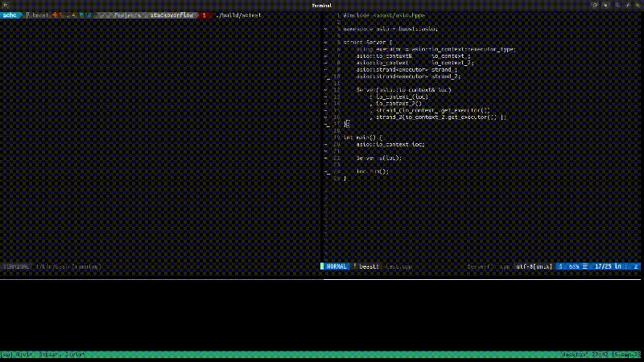
Task: Click the 'strand_(io_context_.get_executor())' line
Action: point(430,110)
